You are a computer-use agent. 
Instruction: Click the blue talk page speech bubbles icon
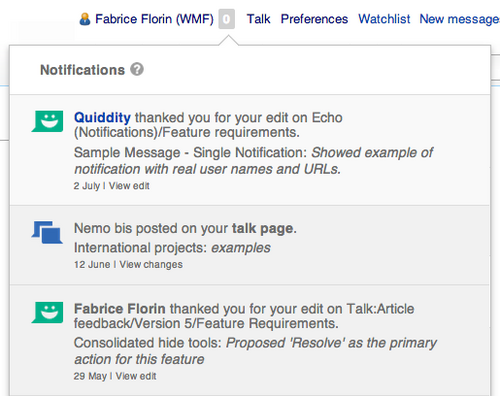click(47, 232)
